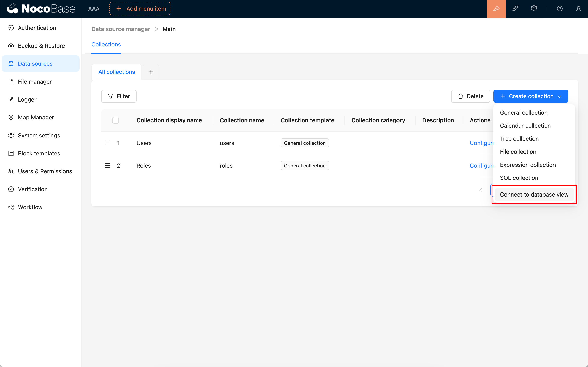Click the help question mark icon
588x367 pixels.
[560, 9]
